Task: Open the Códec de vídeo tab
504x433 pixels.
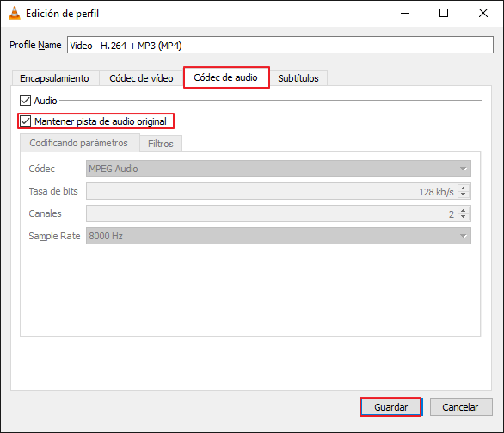Action: pos(141,78)
